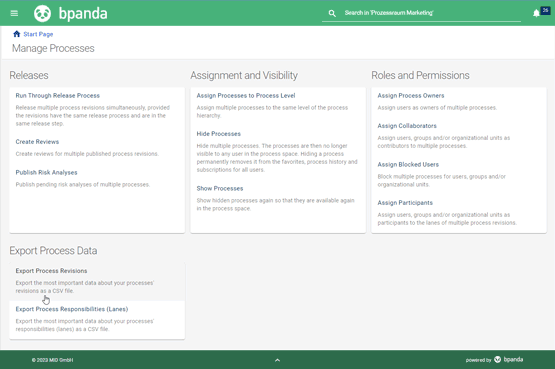Expand footer with the up chevron

tap(278, 360)
